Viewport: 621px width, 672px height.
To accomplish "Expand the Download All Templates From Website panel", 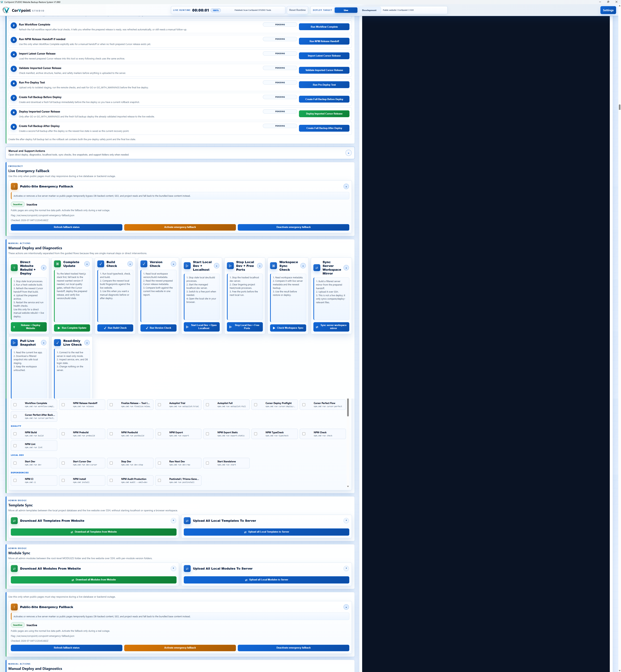I will point(173,521).
